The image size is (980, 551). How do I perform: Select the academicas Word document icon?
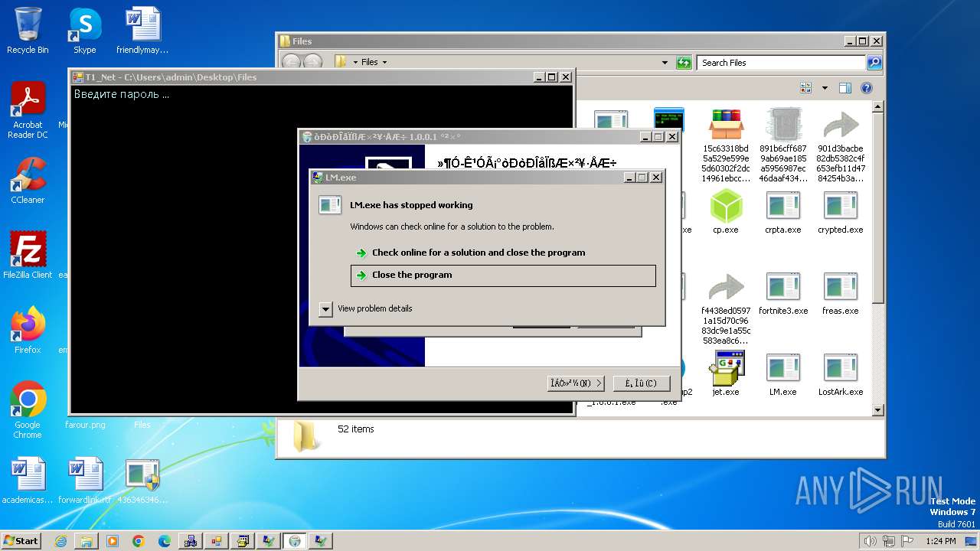(x=28, y=482)
